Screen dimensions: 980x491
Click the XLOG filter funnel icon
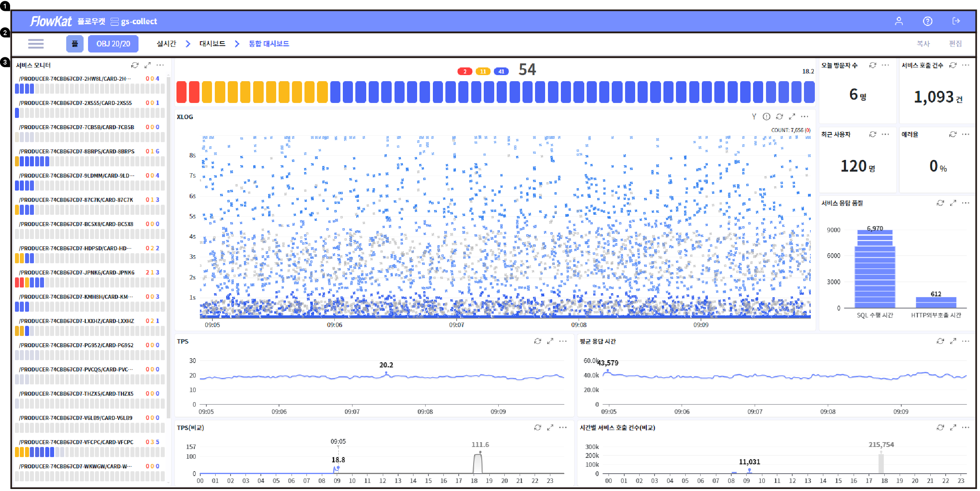click(754, 117)
